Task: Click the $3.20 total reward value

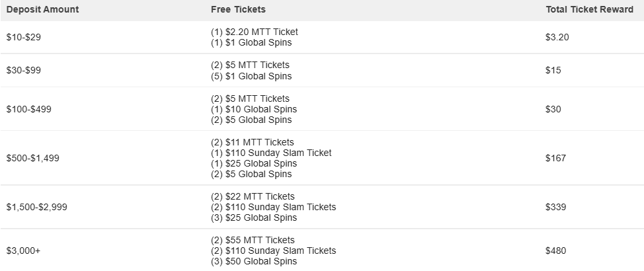Action: pos(557,38)
